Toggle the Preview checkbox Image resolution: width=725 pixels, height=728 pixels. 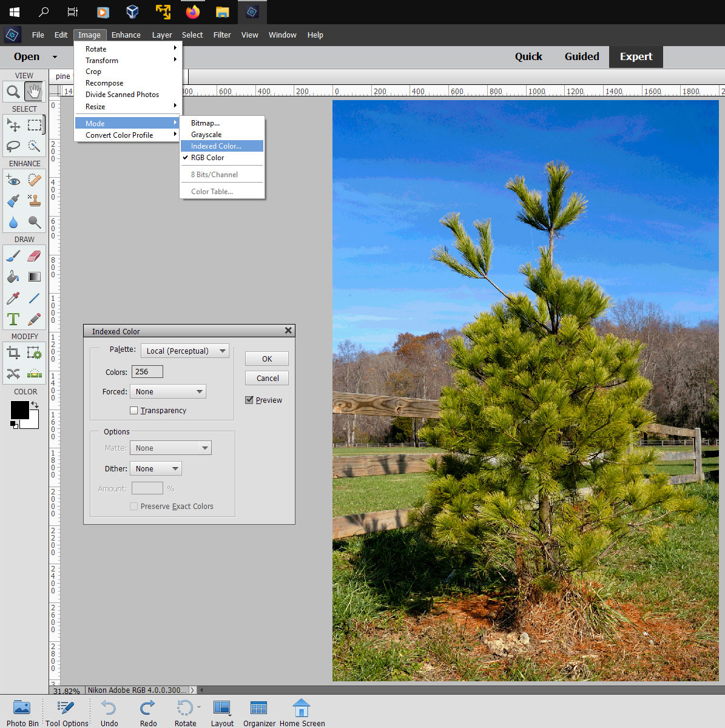point(249,400)
